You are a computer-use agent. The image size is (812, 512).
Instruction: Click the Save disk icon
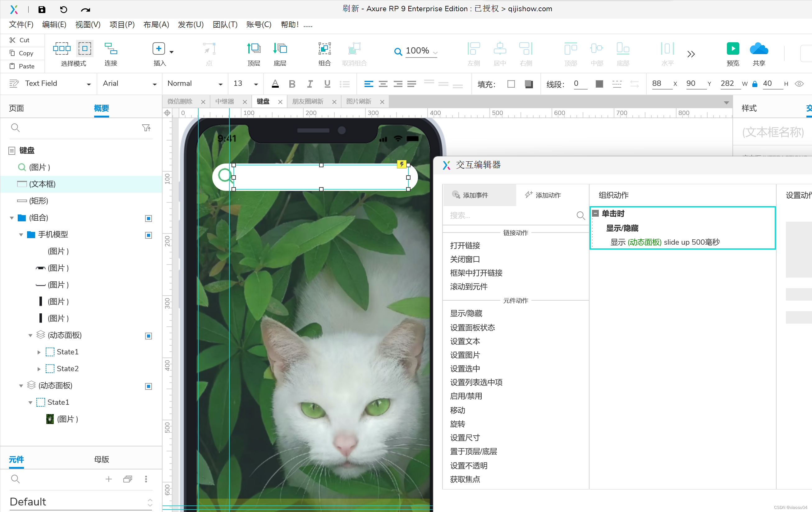tap(42, 9)
